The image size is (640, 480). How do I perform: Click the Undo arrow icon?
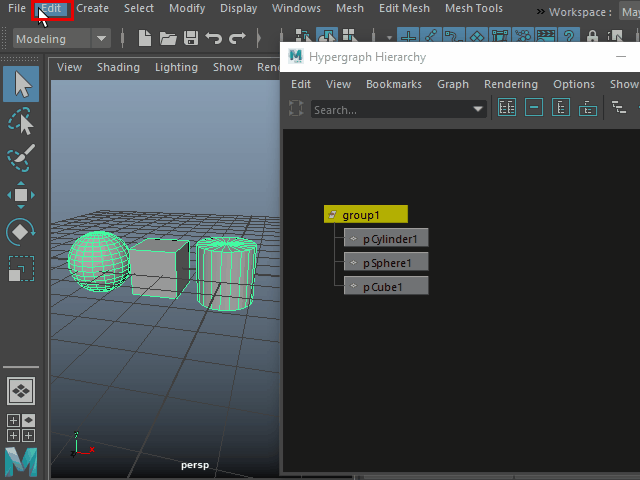[x=213, y=39]
